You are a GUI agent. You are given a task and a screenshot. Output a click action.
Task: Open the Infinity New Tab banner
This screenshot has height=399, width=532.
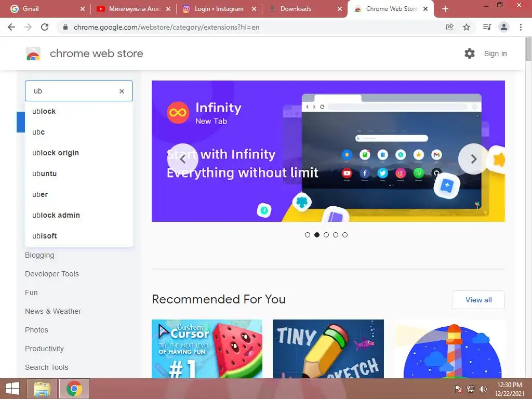coord(328,151)
